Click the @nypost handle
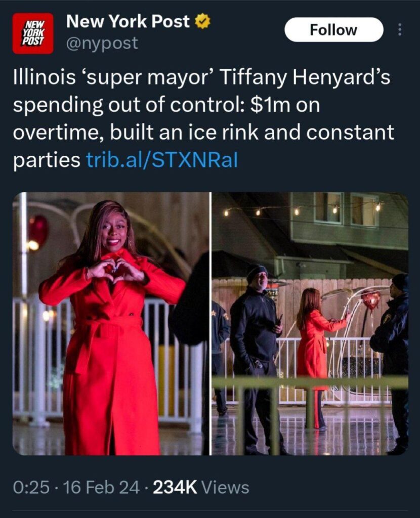 tap(102, 43)
